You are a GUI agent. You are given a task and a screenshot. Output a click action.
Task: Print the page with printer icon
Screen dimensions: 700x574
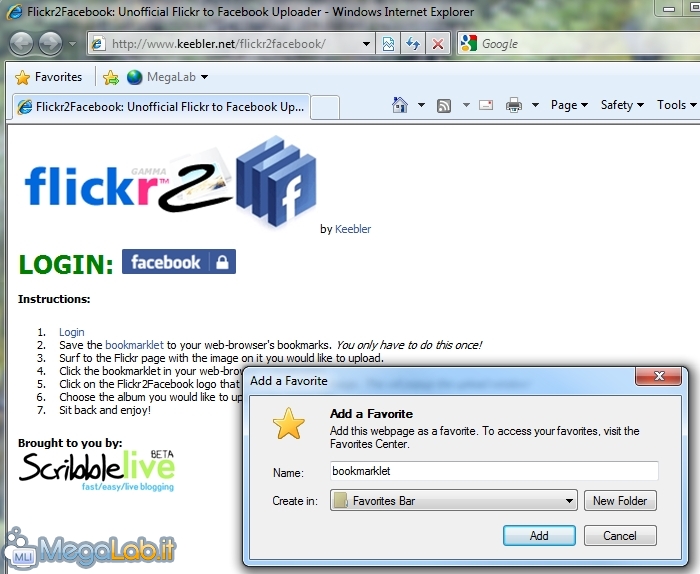coord(514,105)
